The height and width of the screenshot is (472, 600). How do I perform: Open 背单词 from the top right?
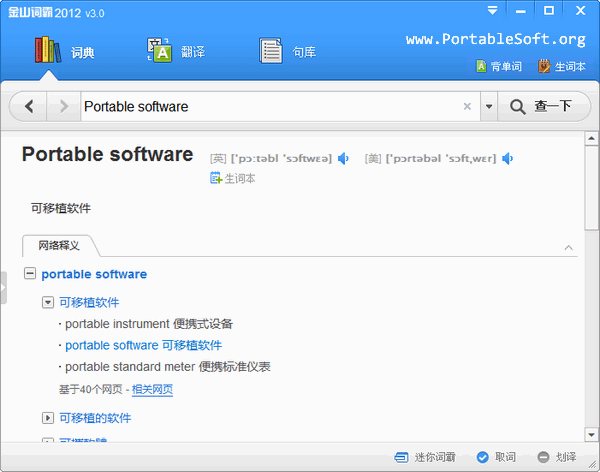coord(497,67)
